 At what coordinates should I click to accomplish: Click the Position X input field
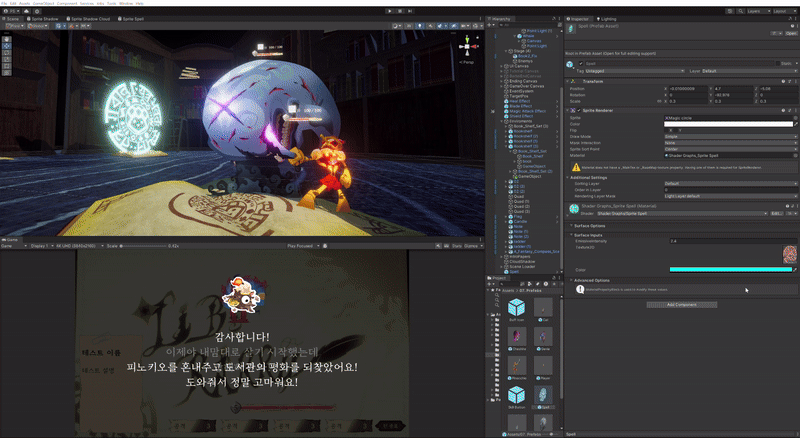click(x=687, y=89)
